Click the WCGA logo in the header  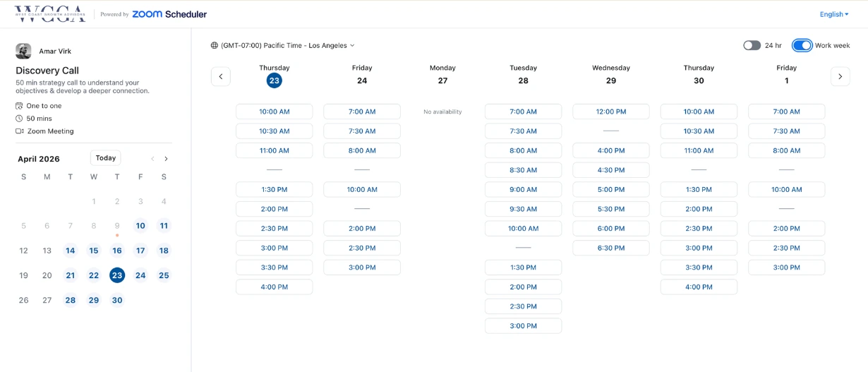49,14
